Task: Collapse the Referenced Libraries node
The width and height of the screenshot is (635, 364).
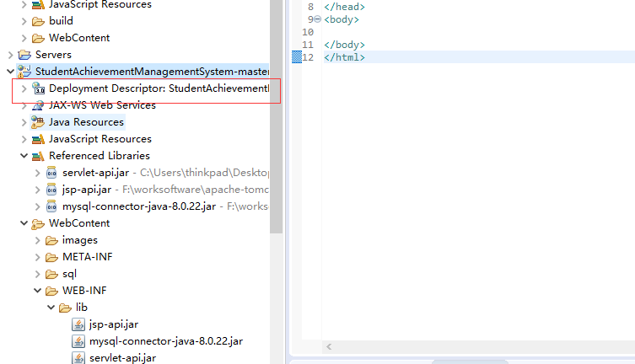Action: click(x=24, y=156)
